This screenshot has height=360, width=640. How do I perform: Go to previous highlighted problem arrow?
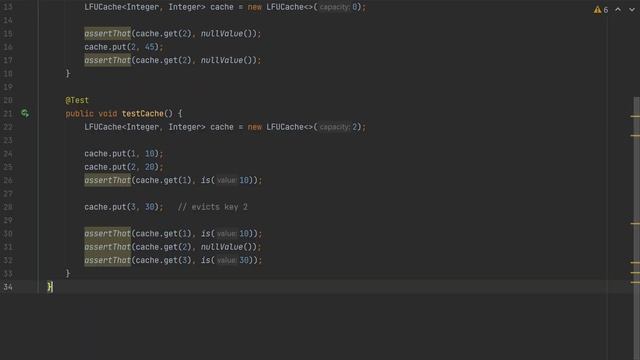click(618, 9)
